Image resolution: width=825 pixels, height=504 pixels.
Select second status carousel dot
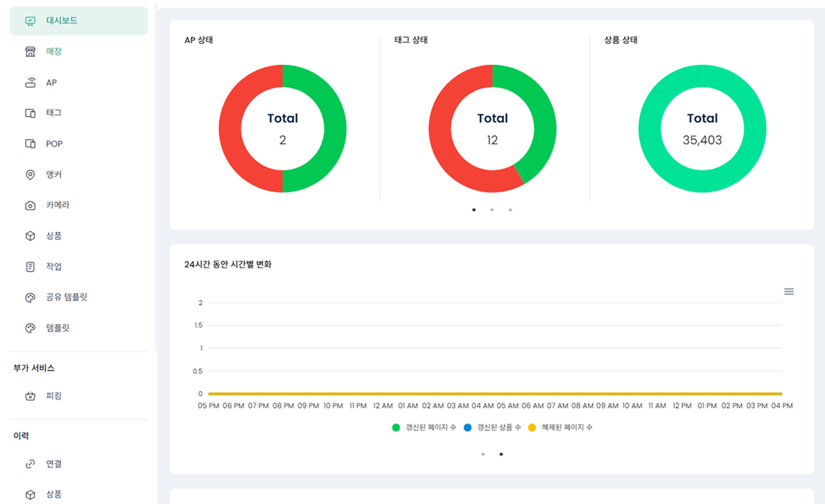click(x=492, y=210)
